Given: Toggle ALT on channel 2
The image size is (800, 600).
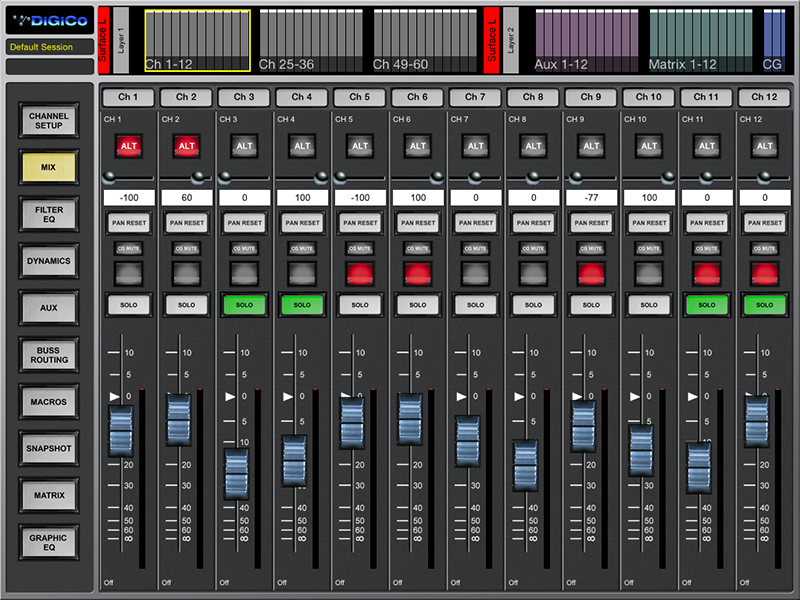Looking at the screenshot, I should (x=186, y=146).
